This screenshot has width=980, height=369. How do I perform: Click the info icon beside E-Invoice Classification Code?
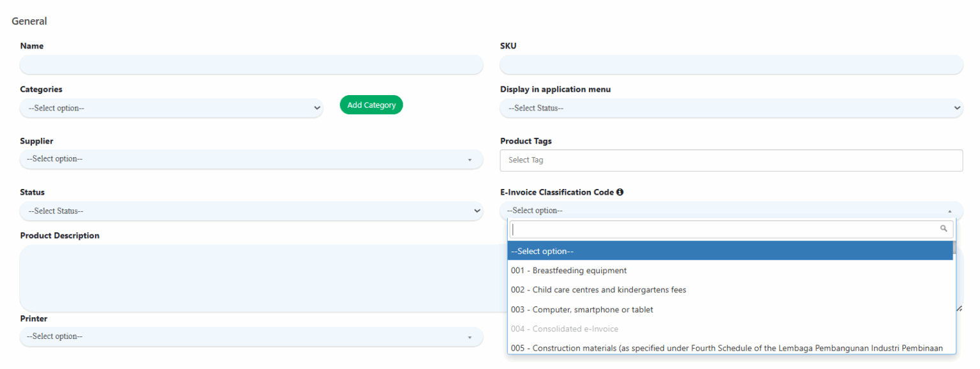pos(620,192)
